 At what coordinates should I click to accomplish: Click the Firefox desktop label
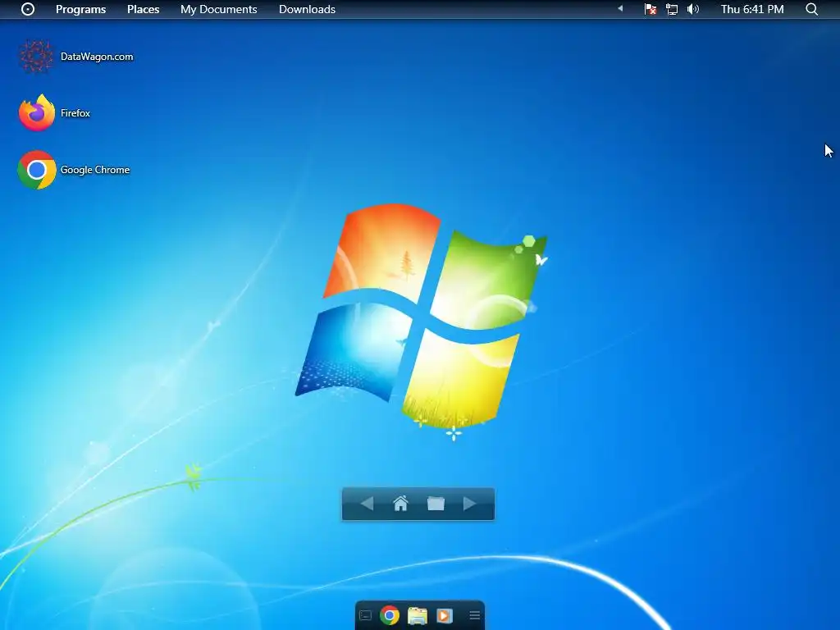pos(75,113)
